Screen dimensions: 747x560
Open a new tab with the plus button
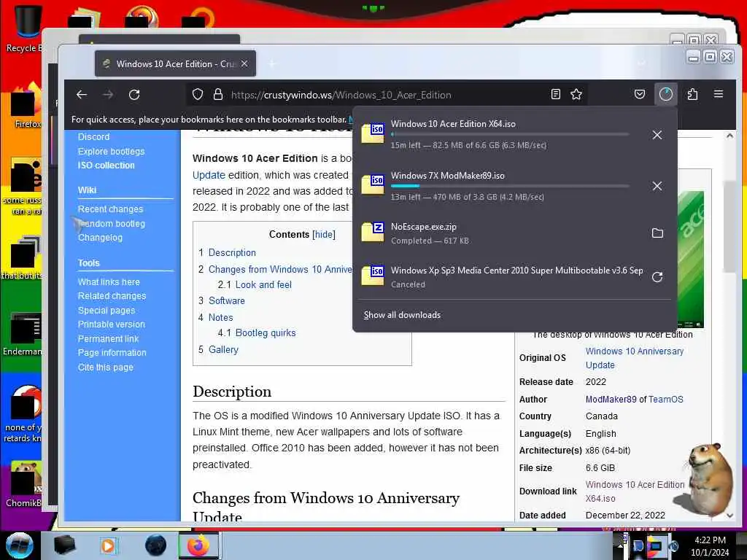click(272, 63)
